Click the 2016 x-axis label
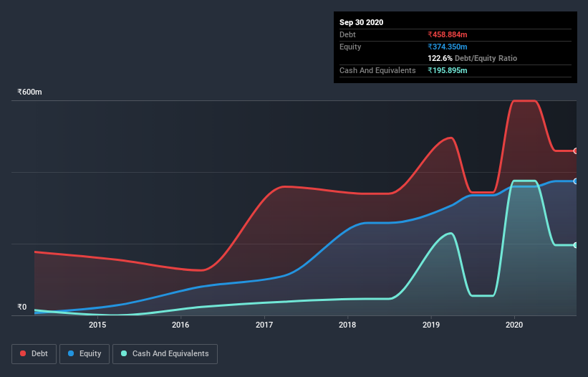 180,325
